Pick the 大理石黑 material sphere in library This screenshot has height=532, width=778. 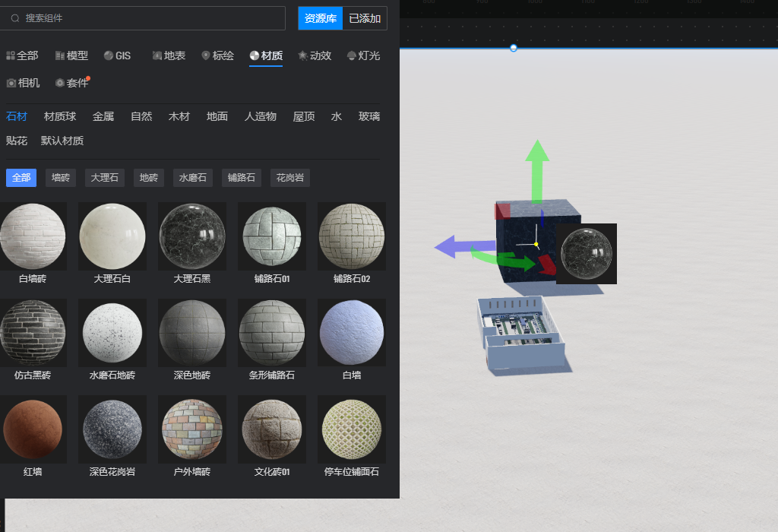[192, 236]
